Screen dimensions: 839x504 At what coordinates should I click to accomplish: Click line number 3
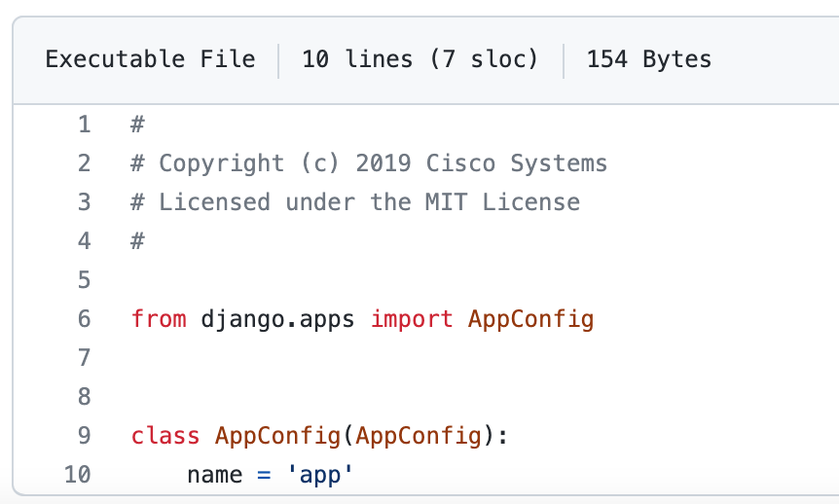click(x=84, y=202)
